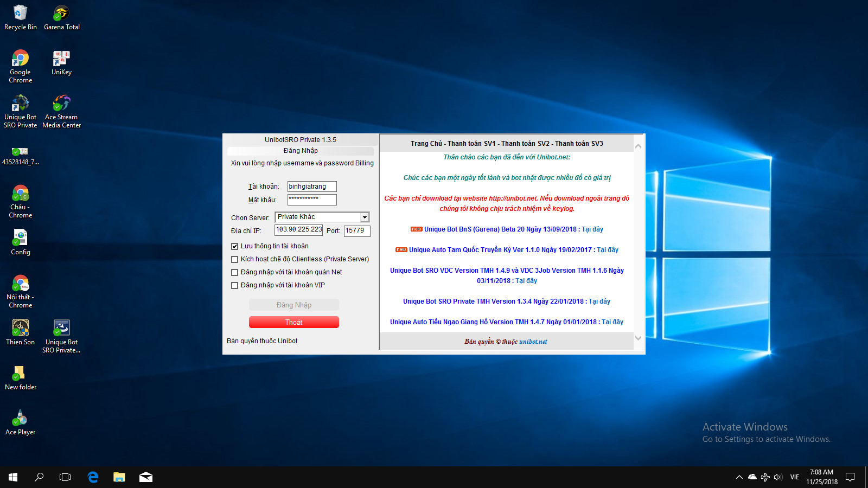Image resolution: width=868 pixels, height=488 pixels.
Task: Open the Windows Start menu
Action: click(x=13, y=477)
